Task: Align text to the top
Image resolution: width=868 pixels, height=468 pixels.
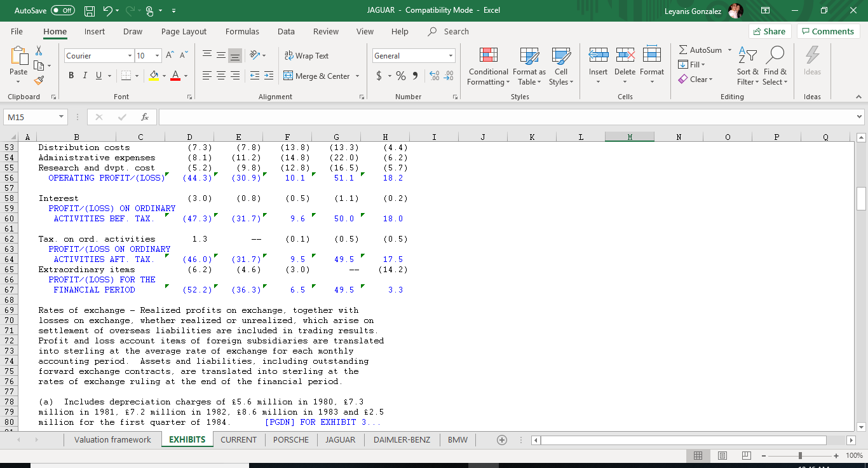Action: pos(207,56)
